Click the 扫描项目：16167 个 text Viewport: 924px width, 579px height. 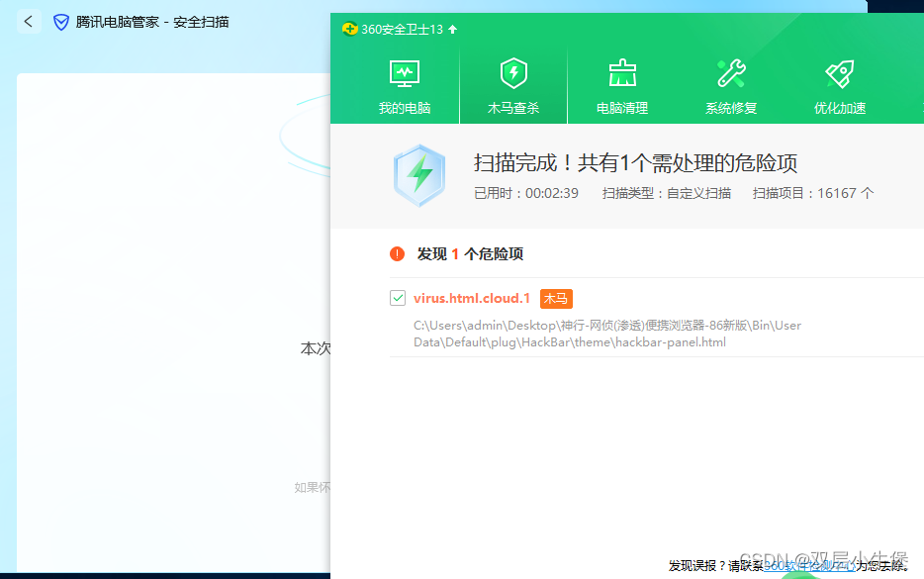point(812,193)
